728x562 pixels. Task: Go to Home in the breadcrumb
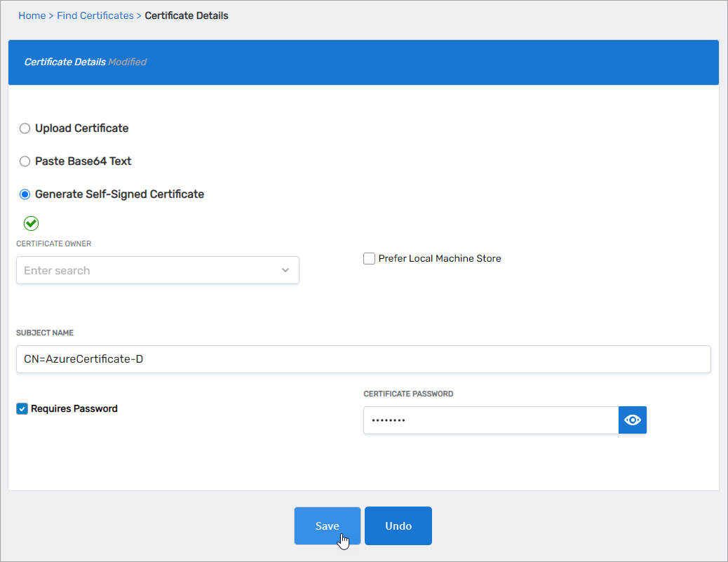32,15
